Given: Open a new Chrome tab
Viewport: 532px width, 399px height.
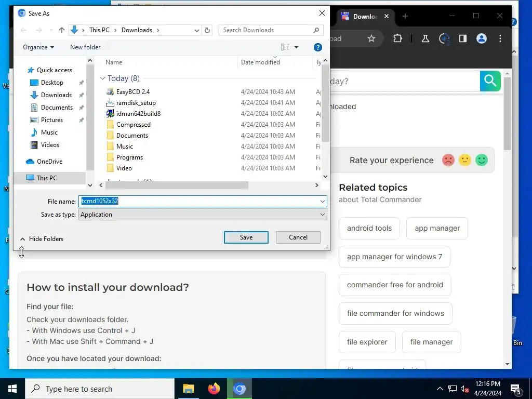Looking at the screenshot, I should (x=405, y=16).
